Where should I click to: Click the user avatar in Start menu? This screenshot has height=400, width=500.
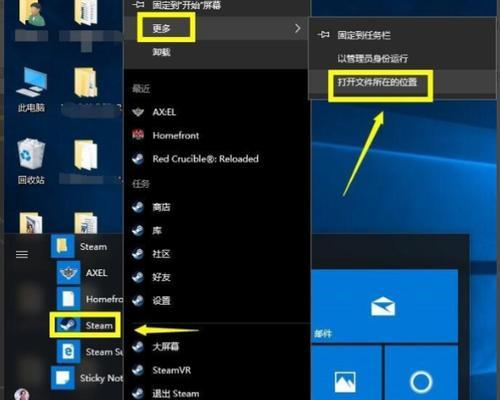click(22, 394)
